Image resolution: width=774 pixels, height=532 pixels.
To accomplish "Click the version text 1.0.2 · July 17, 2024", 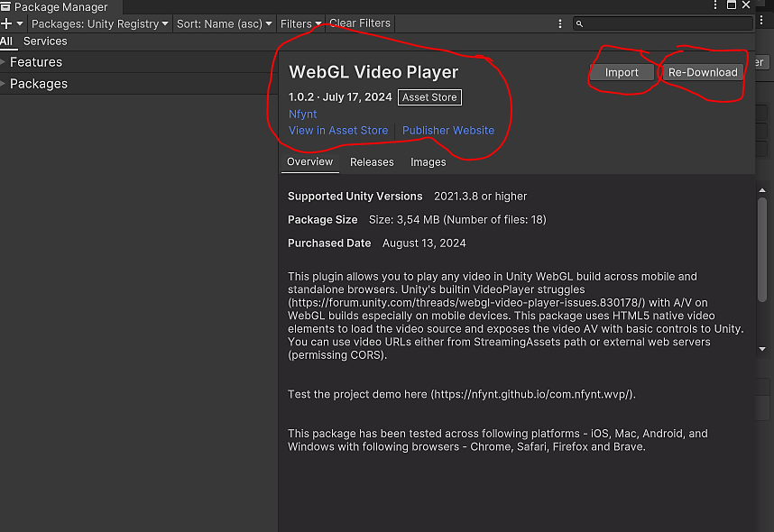I will (340, 97).
